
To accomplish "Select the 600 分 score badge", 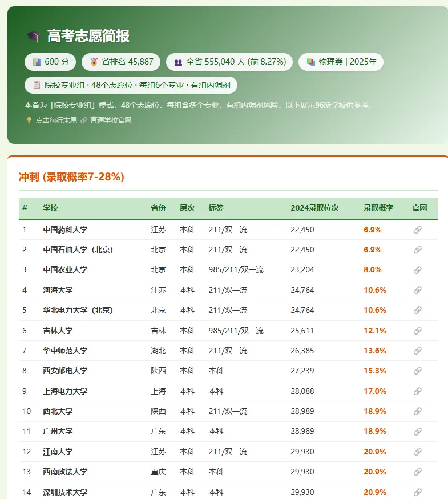I will [x=50, y=62].
